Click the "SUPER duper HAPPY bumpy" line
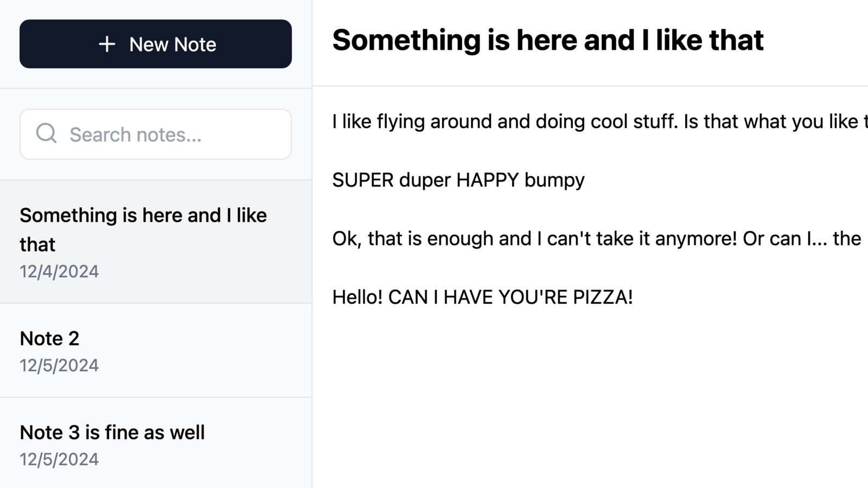Screen dimensions: 868x488 [458, 180]
